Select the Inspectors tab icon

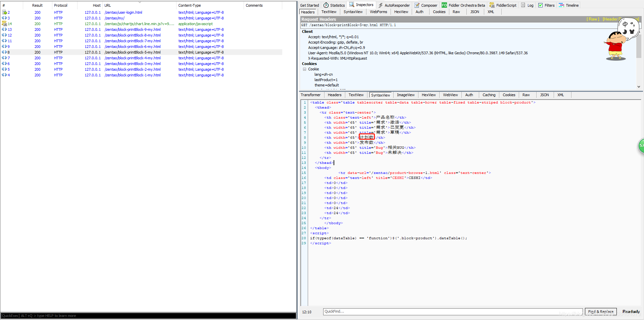(352, 5)
